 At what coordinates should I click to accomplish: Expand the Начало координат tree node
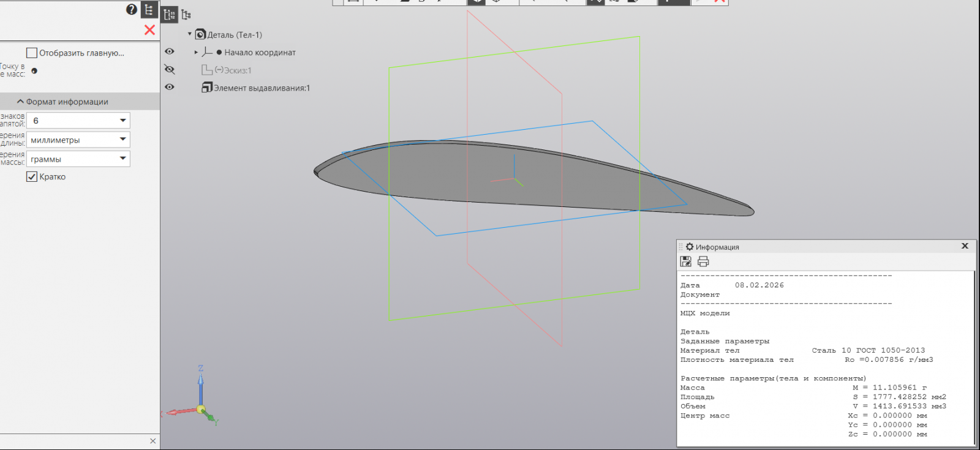196,53
